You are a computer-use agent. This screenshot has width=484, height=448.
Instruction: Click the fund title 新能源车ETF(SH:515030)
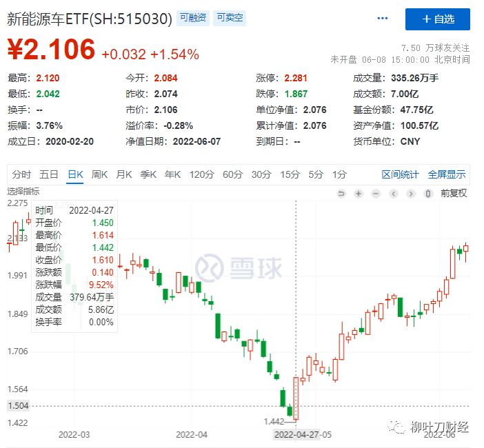coord(90,19)
